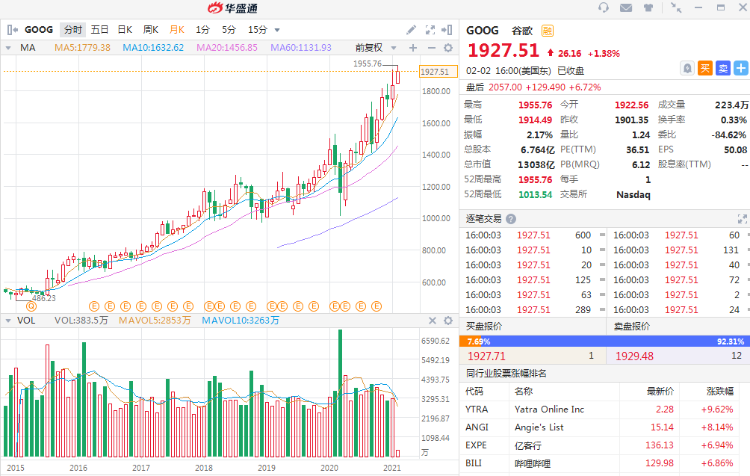The width and height of the screenshot is (750, 476).
Task: Open the mail messages icon
Action: pos(626,8)
